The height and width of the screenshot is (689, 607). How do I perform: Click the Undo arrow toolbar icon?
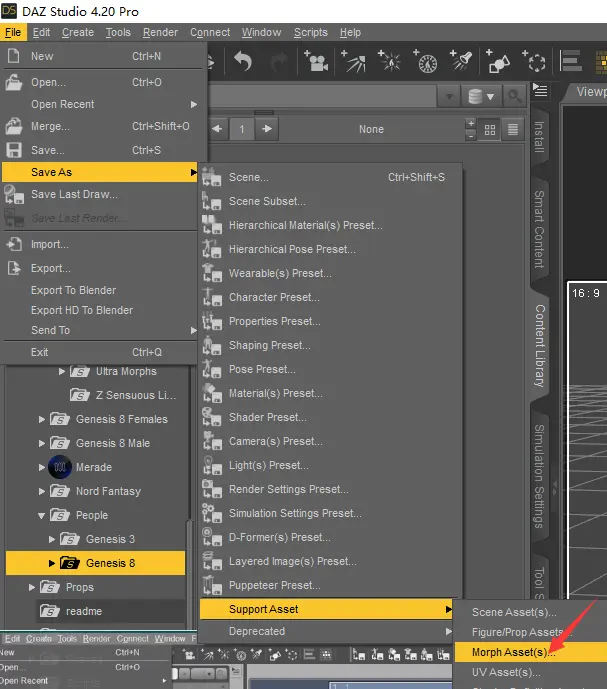tap(242, 61)
